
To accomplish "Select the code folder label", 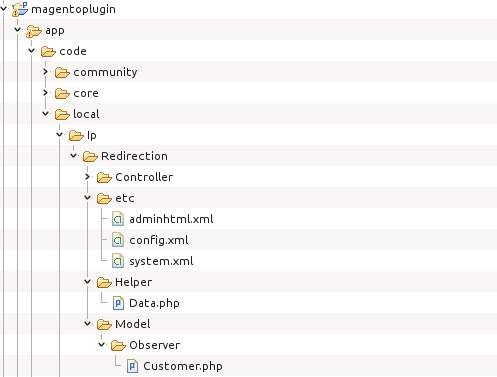I will (x=73, y=51).
